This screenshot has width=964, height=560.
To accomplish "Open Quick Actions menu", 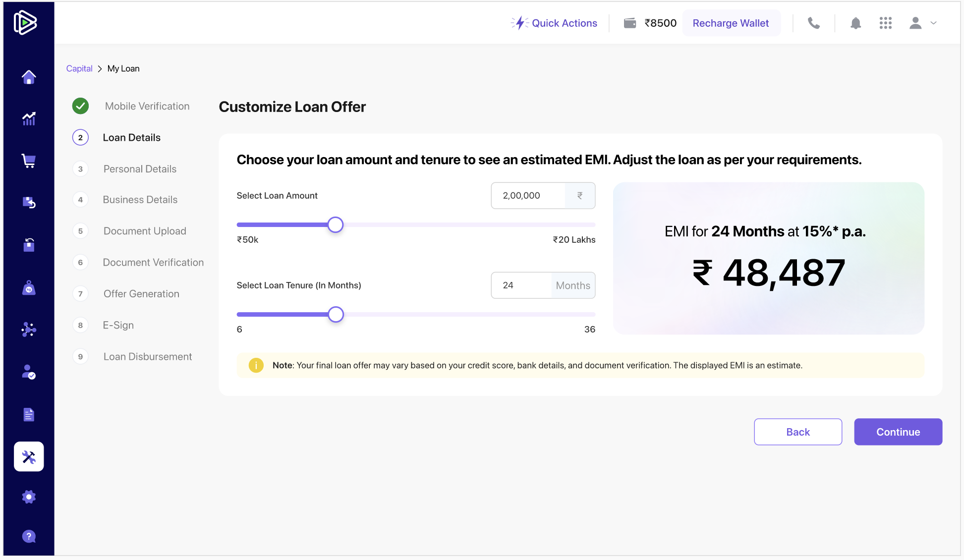I will 554,23.
